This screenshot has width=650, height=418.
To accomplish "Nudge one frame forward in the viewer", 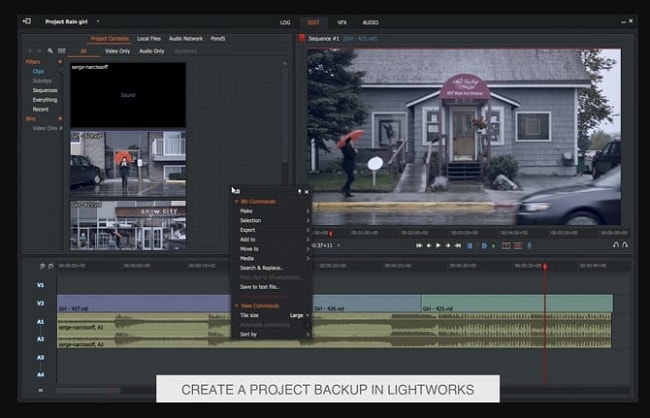I will tap(448, 246).
